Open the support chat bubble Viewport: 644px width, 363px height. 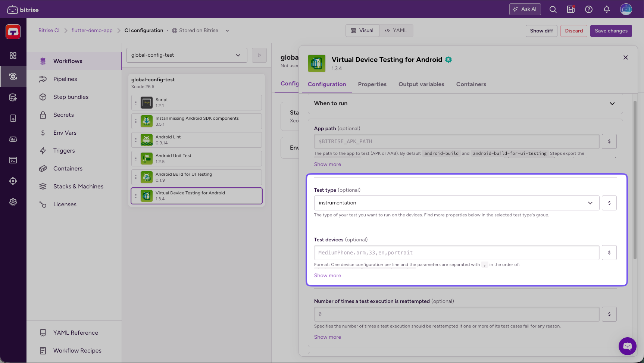click(628, 346)
